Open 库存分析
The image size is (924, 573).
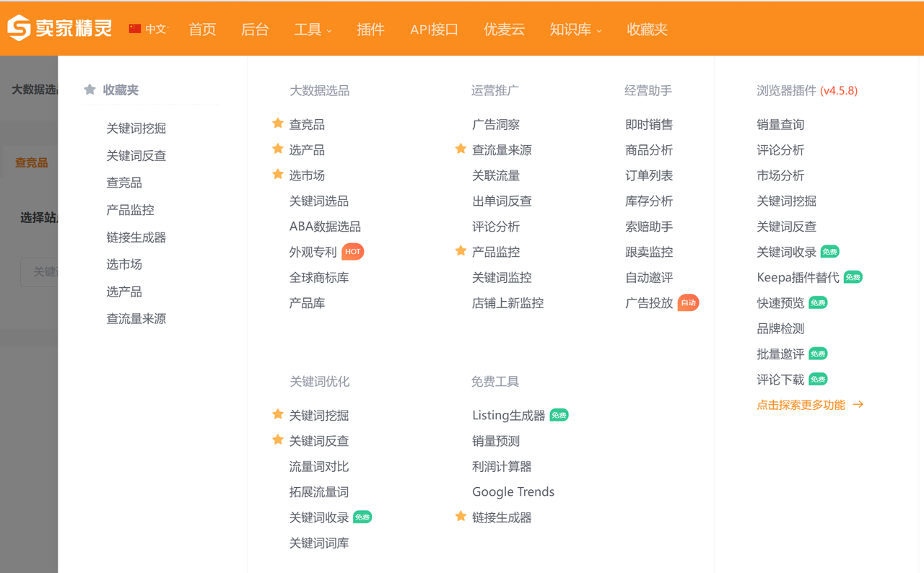click(x=649, y=201)
